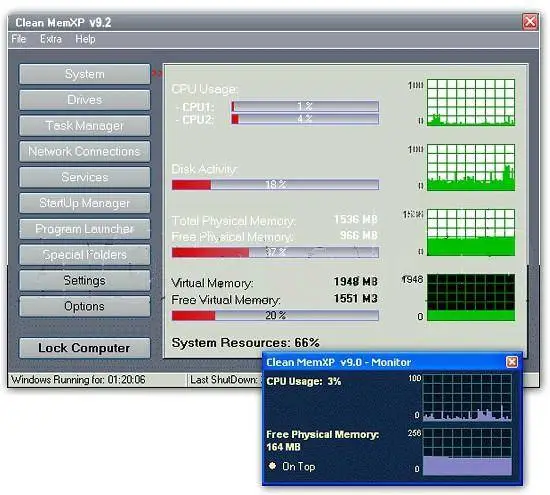Launch StartUp Manager
The width and height of the screenshot is (550, 495).
pos(85,203)
